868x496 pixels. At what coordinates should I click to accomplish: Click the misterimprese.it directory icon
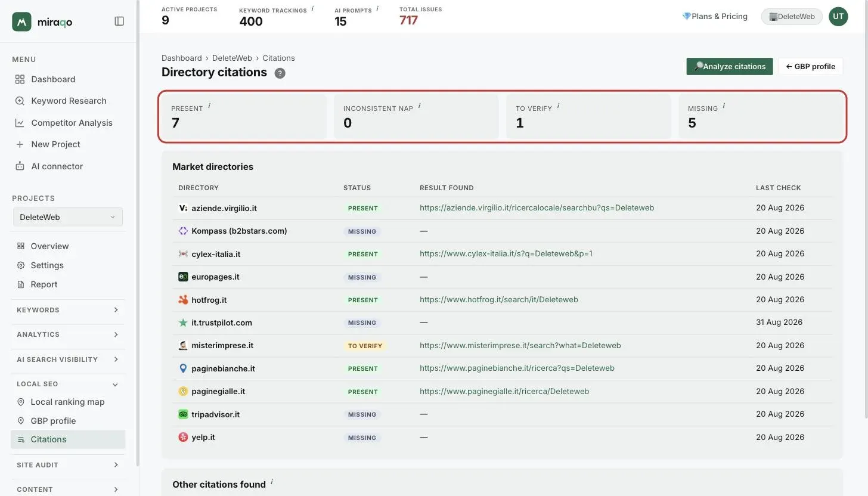coord(183,346)
